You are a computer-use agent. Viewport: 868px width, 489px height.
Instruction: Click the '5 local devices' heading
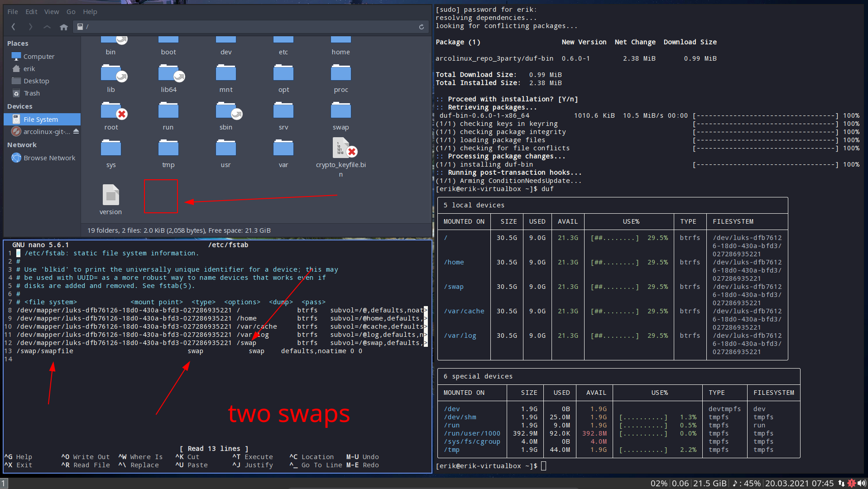(x=474, y=205)
